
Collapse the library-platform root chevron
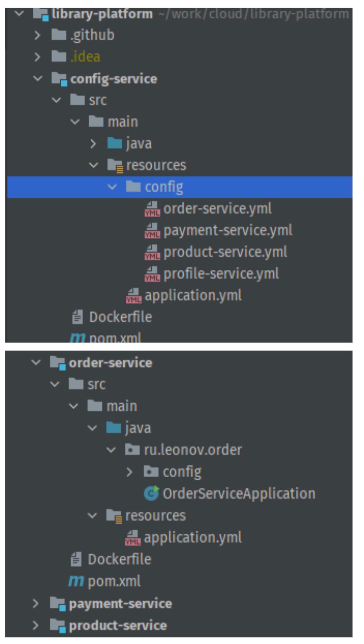pos(19,14)
